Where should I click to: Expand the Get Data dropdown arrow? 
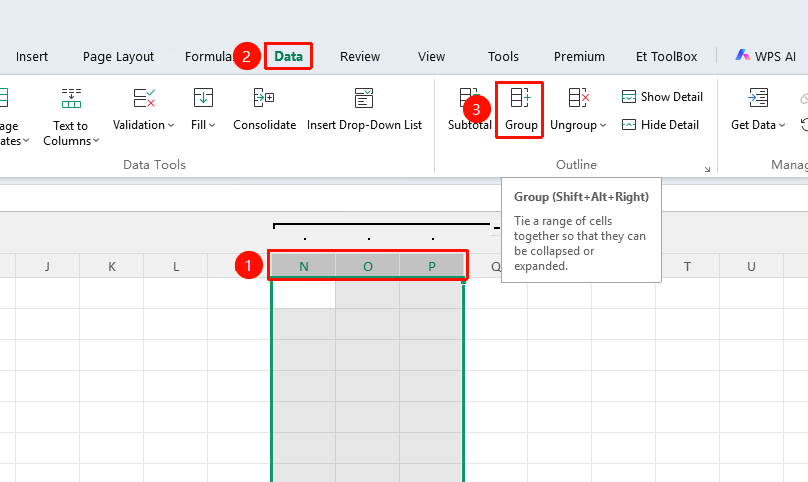click(782, 125)
